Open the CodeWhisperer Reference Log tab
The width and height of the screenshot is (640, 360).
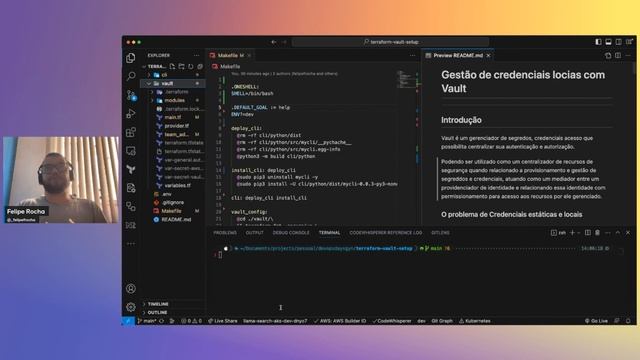(x=386, y=233)
